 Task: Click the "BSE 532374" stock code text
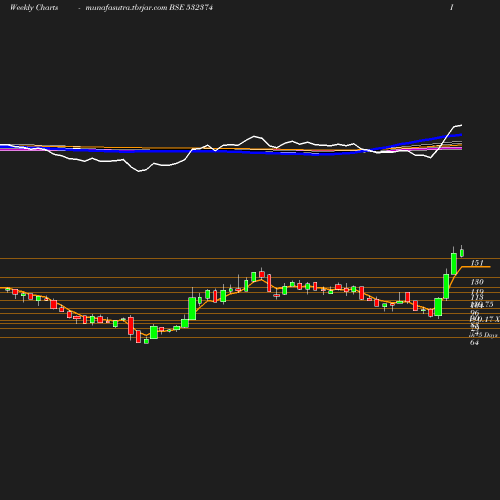click(x=191, y=8)
